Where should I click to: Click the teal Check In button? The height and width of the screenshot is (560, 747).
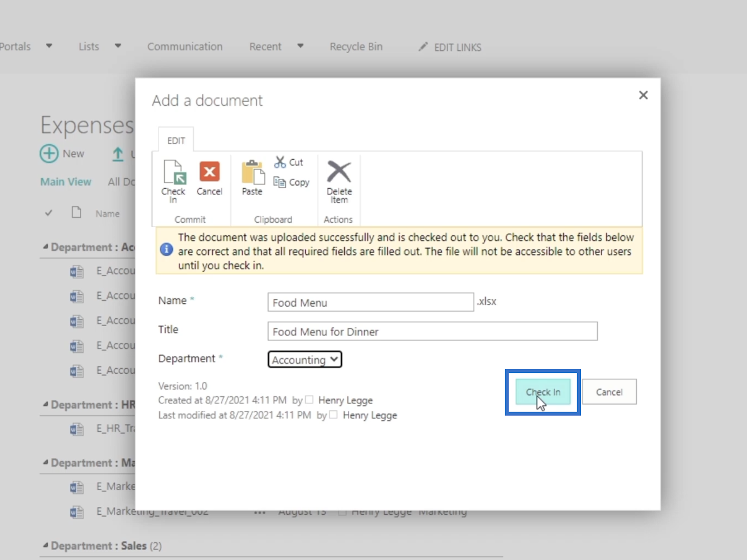(543, 392)
